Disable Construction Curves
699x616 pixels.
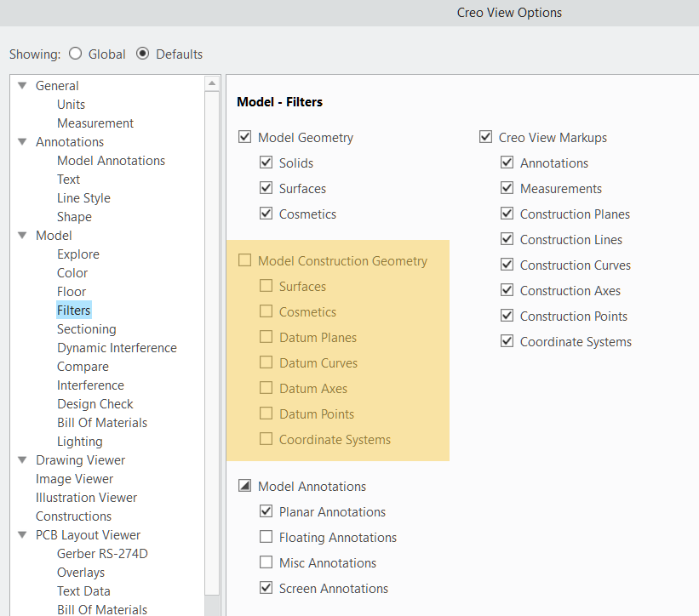507,265
